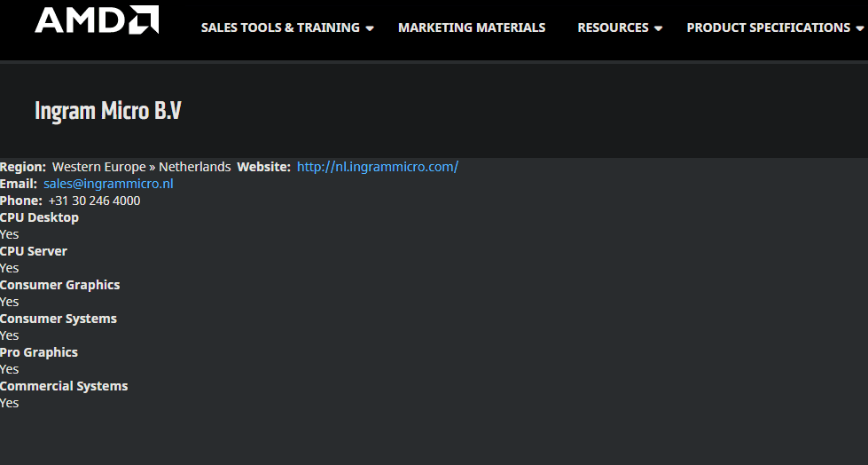Image resolution: width=868 pixels, height=465 pixels.
Task: Click the Yes value under CPU Desktop
Action: 10,234
